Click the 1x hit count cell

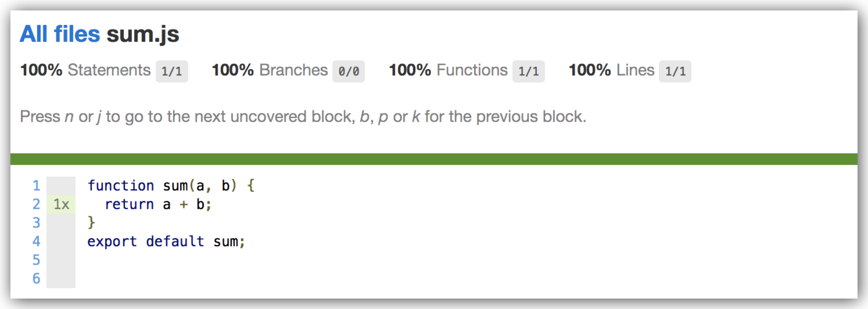tap(61, 204)
